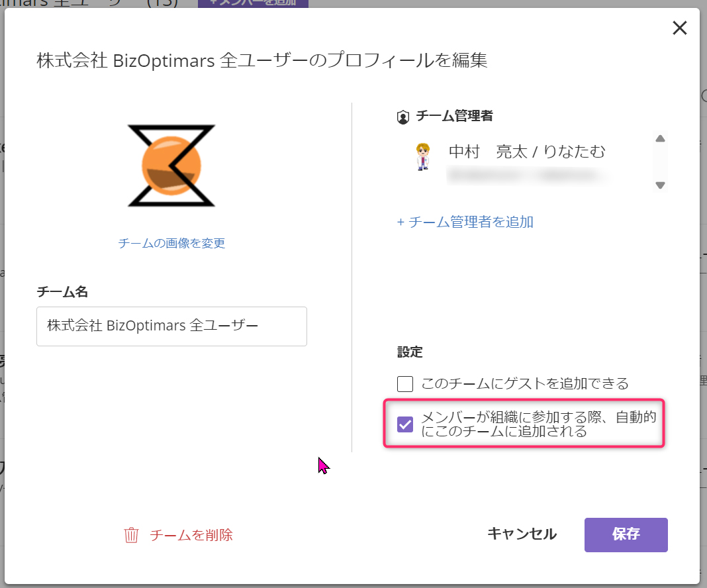Click the blurred email under admin name
The image size is (707, 588).
(x=527, y=175)
